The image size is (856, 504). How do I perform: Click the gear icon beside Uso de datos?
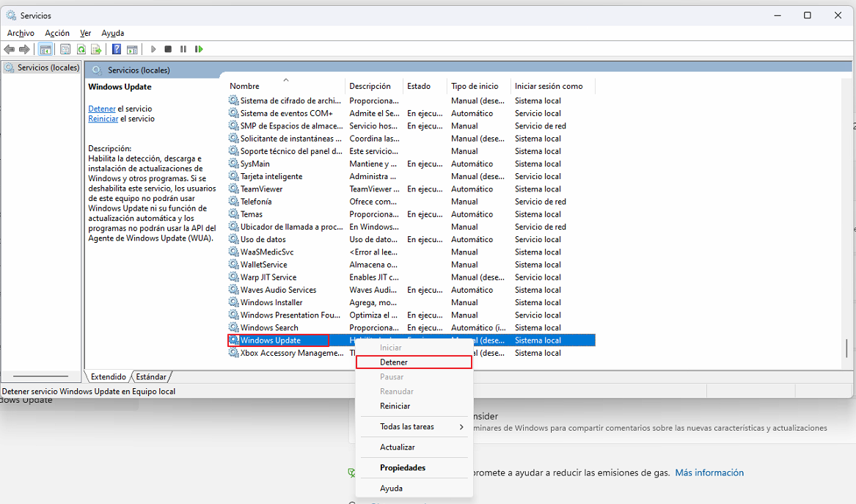(234, 239)
